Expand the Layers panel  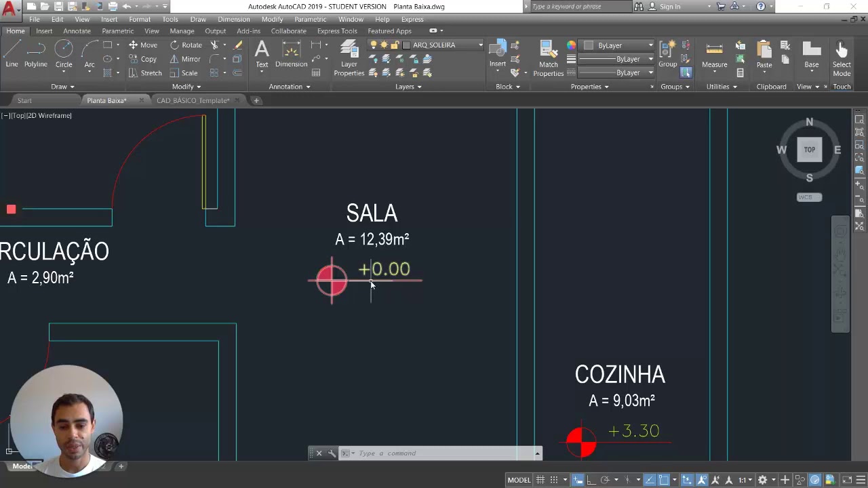[x=408, y=87]
